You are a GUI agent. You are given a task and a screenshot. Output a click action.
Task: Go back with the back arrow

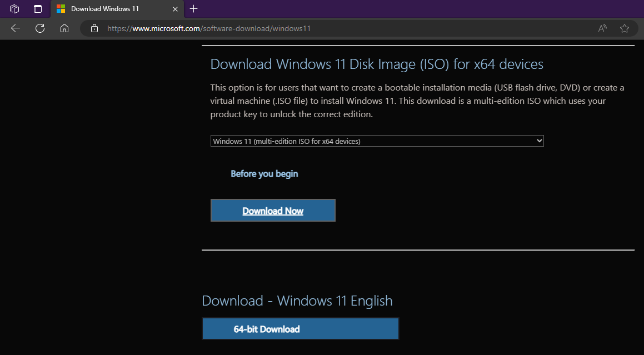[16, 28]
